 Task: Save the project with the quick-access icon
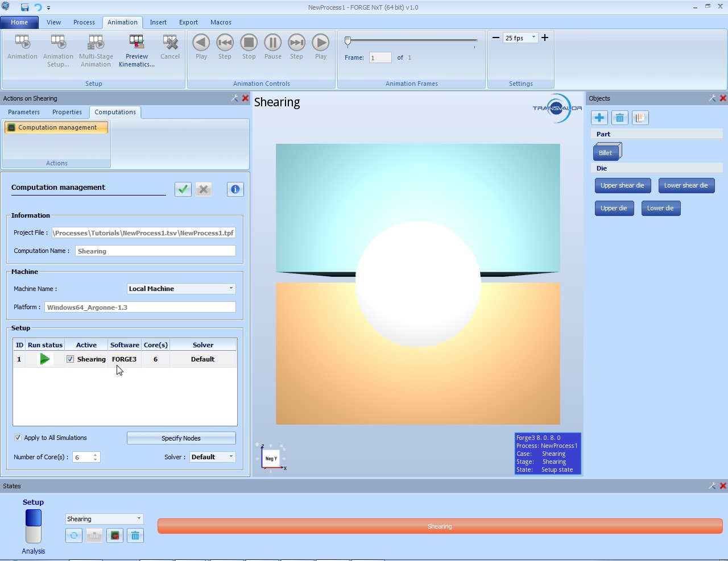pyautogui.click(x=25, y=7)
